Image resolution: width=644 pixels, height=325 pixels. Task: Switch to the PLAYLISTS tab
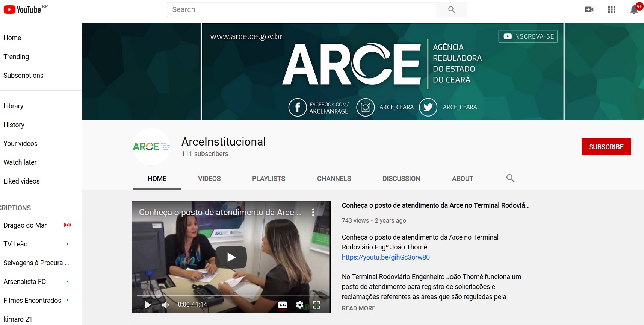[x=269, y=179]
